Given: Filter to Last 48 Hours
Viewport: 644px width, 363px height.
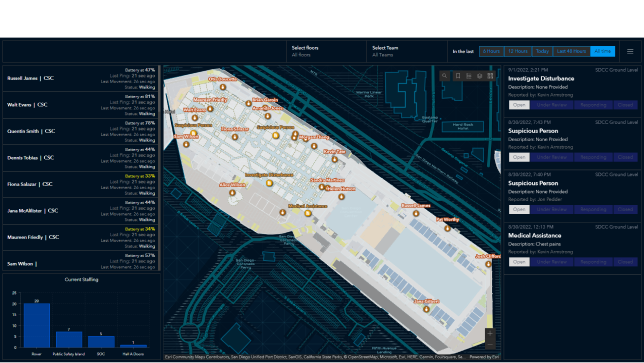Looking at the screenshot, I should point(571,51).
